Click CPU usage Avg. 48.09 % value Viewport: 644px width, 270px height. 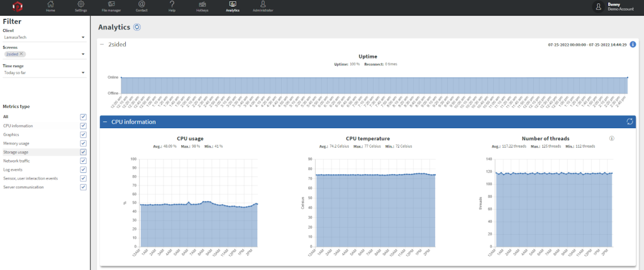(164, 146)
